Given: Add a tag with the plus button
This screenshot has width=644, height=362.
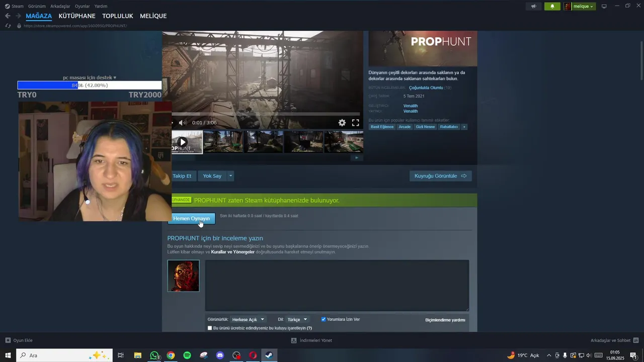Looking at the screenshot, I should point(464,127).
